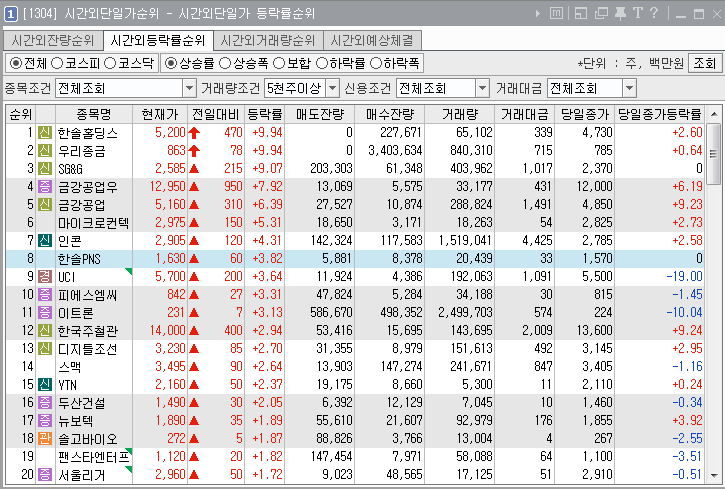
Task: Click the 매수잔량 column header
Action: (x=390, y=114)
